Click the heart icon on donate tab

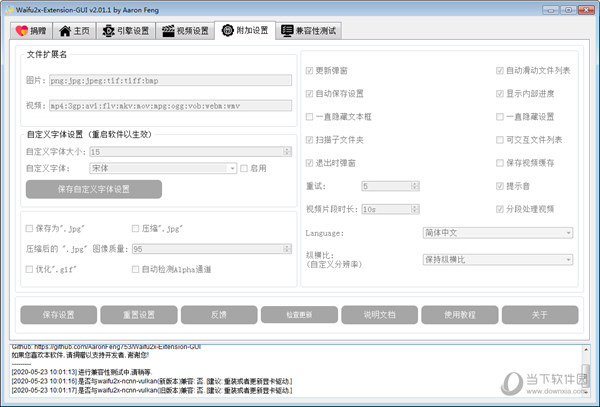click(x=22, y=31)
